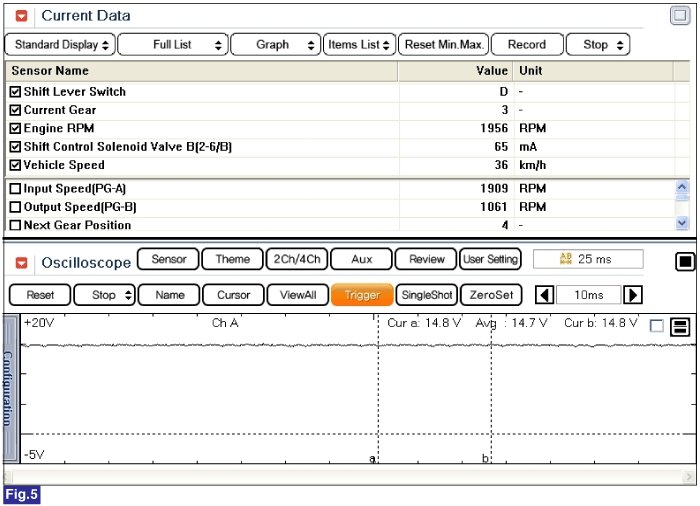
Task: Uncheck the Shift Lever Switch sensor
Action: pos(15,92)
